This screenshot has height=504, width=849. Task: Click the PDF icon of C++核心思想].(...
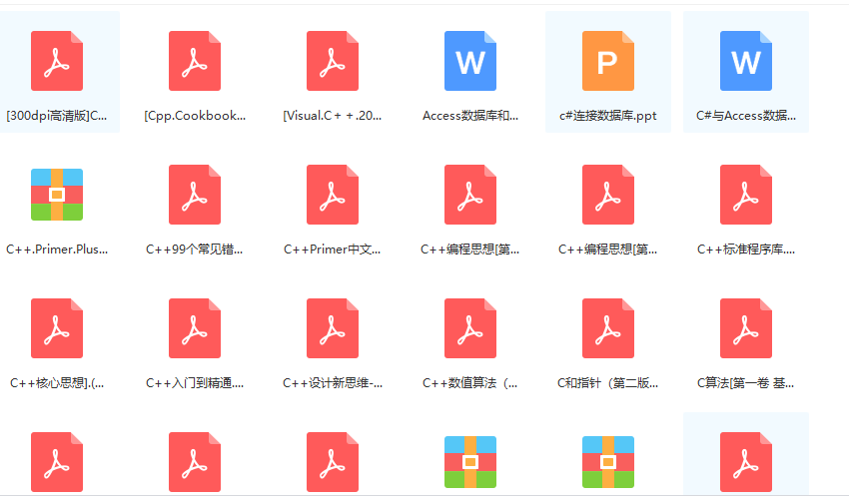click(57, 328)
